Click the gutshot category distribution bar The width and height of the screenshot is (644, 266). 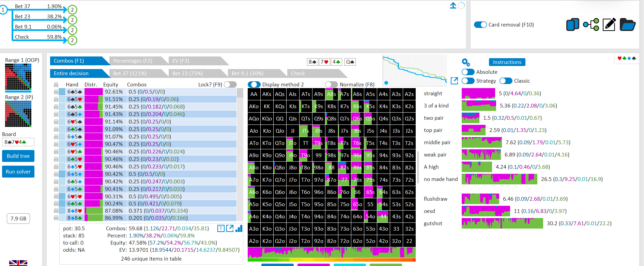(502, 223)
